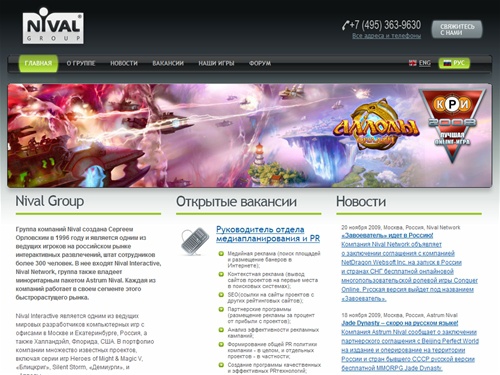This screenshot has width=500, height=375.
Task: Click the paragraph starting Nival Interactive является
Action: click(85, 342)
